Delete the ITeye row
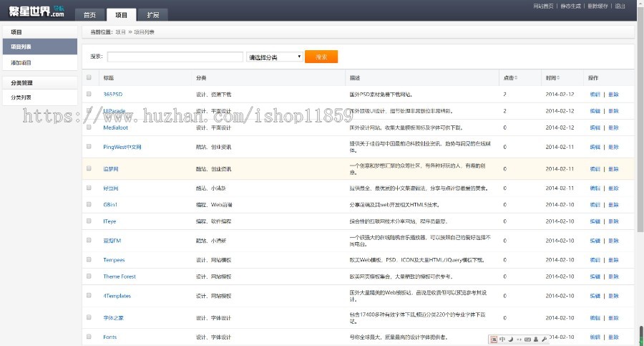The image size is (644, 346). point(613,221)
